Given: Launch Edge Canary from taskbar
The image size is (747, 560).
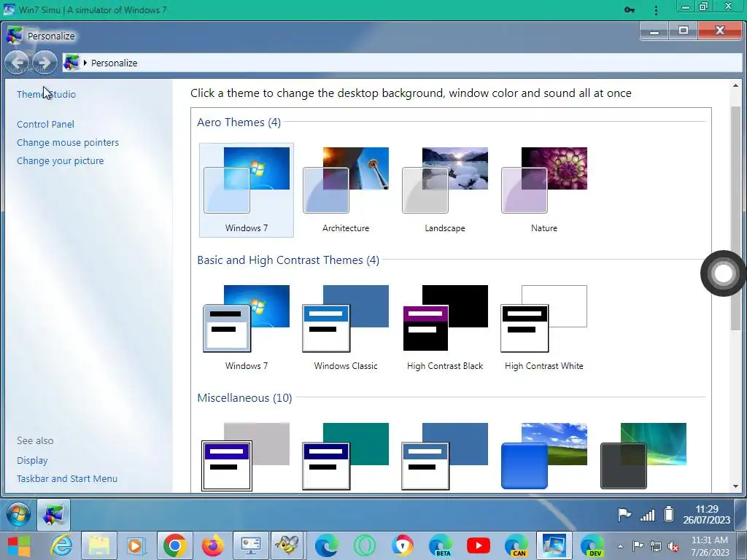Looking at the screenshot, I should coord(516,545).
